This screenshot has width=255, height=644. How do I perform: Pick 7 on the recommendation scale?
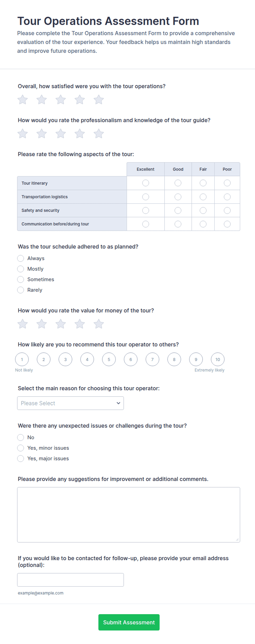click(152, 359)
